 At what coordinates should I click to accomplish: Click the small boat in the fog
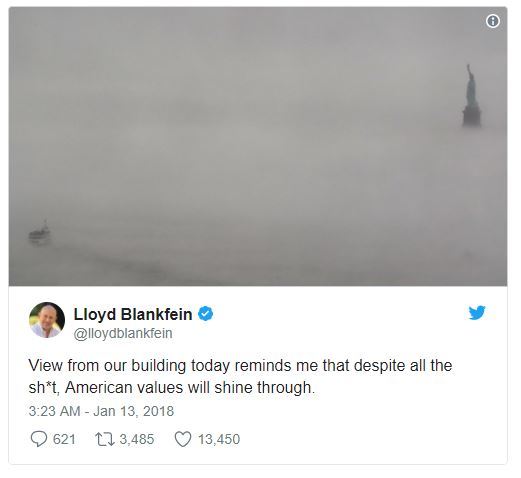point(40,232)
